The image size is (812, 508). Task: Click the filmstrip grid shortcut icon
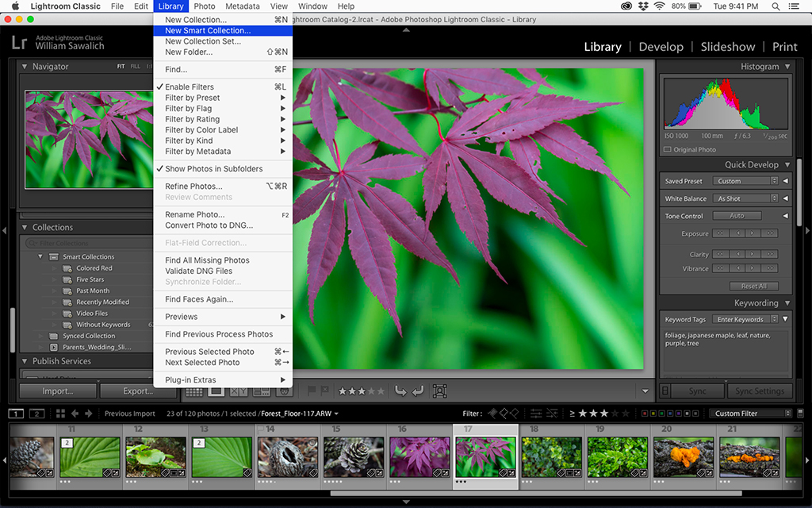tap(60, 414)
